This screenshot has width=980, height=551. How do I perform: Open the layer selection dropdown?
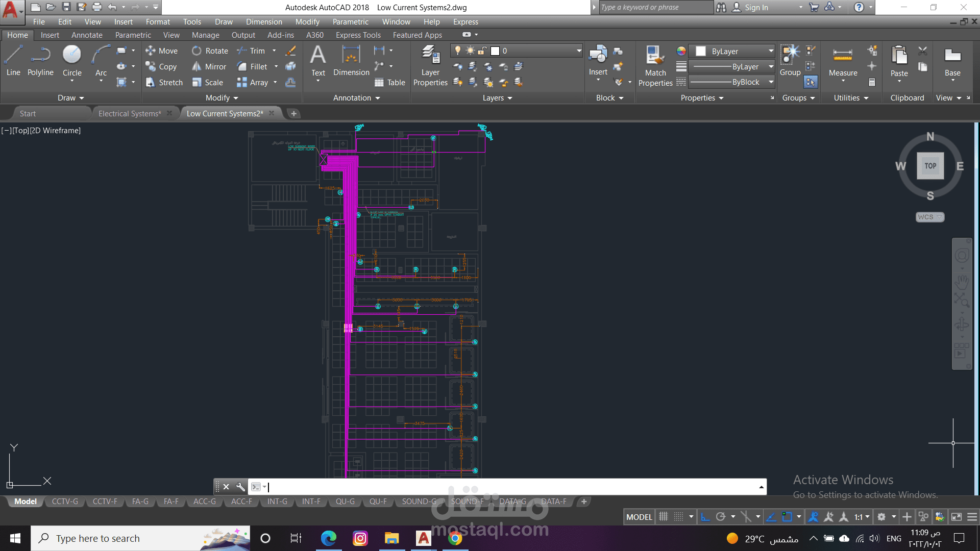(x=579, y=51)
